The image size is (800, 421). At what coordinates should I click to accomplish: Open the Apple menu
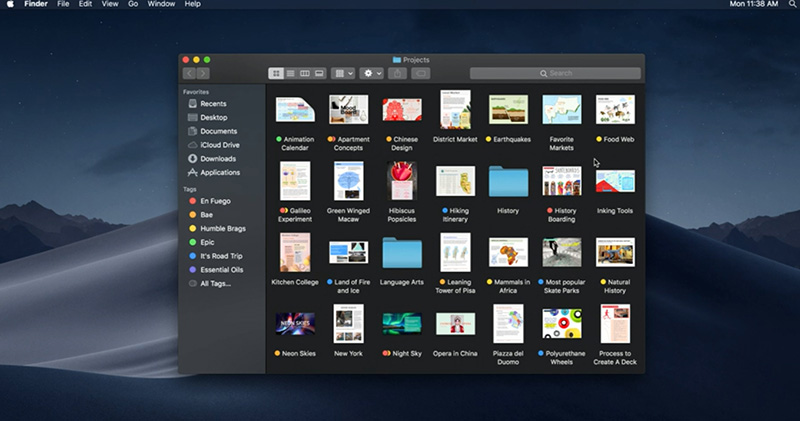[9, 5]
